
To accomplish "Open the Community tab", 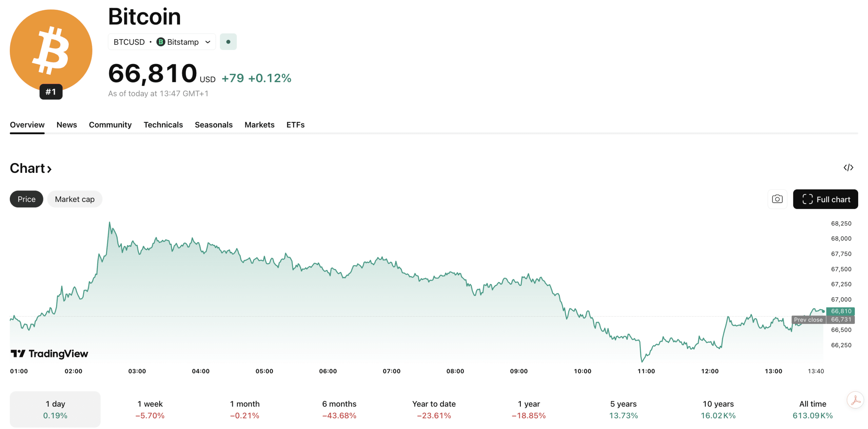I will coord(110,125).
